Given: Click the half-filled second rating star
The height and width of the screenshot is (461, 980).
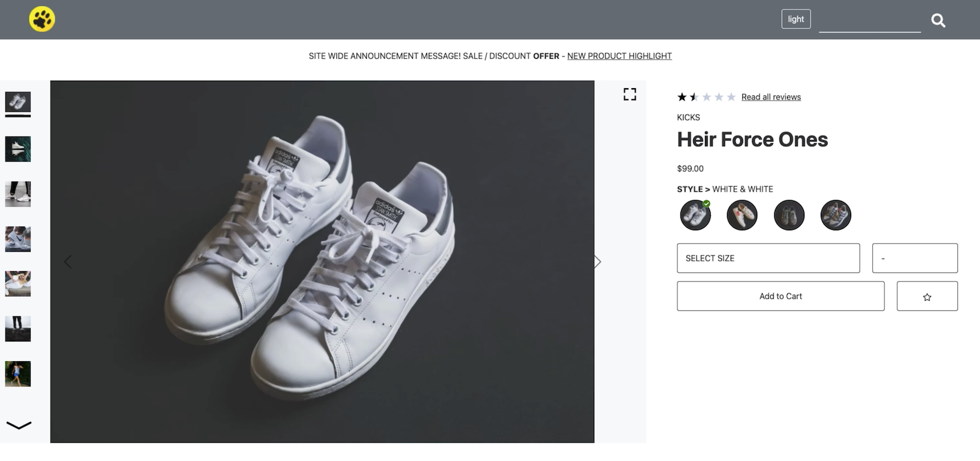Looking at the screenshot, I should coord(693,97).
